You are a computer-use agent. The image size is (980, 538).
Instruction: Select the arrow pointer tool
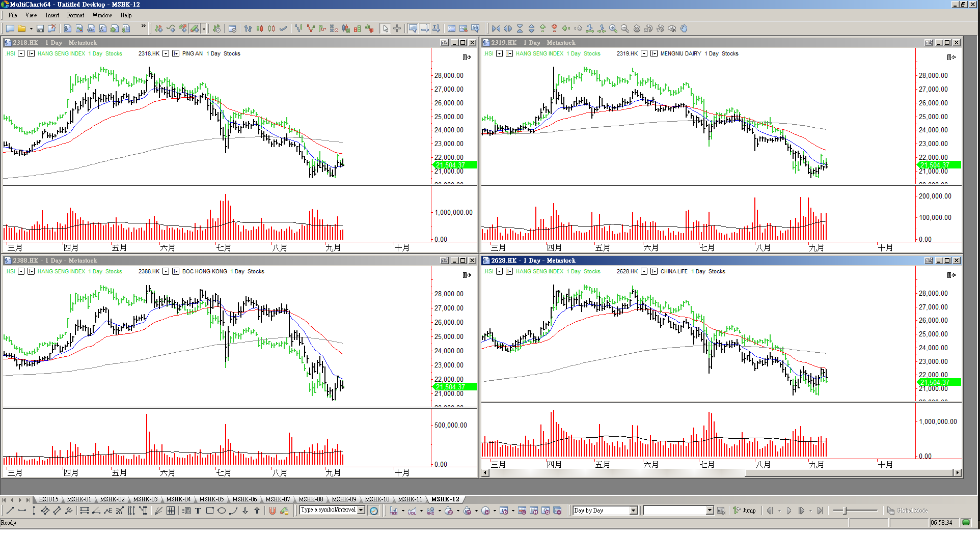pyautogui.click(x=386, y=29)
